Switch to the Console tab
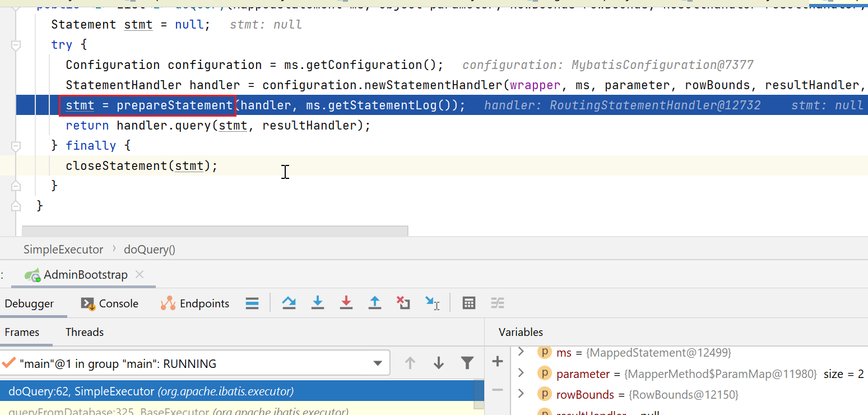Screen dimensions: 868x415 coord(110,303)
